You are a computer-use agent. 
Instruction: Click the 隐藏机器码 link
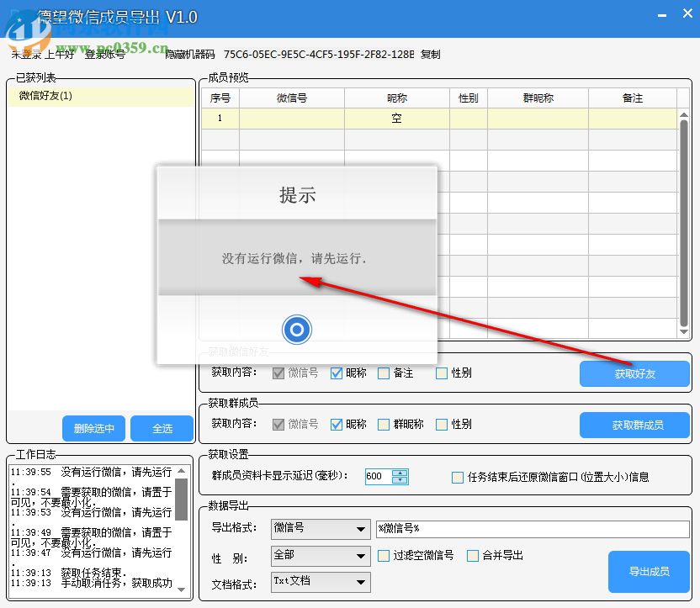click(x=190, y=55)
